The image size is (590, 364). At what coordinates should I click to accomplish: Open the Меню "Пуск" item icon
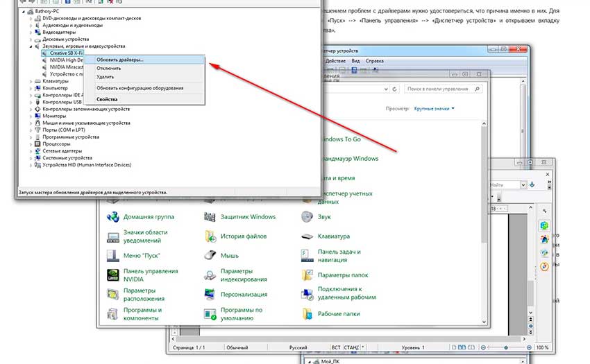click(x=113, y=256)
